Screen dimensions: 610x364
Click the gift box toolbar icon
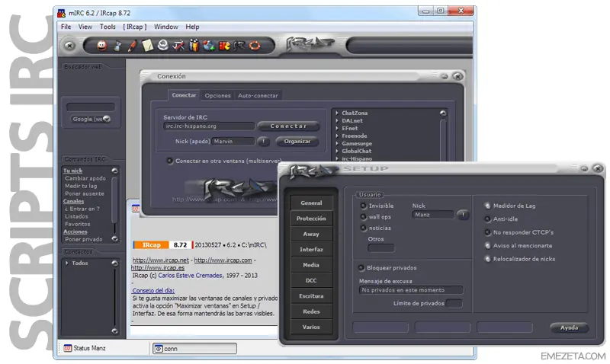(194, 46)
